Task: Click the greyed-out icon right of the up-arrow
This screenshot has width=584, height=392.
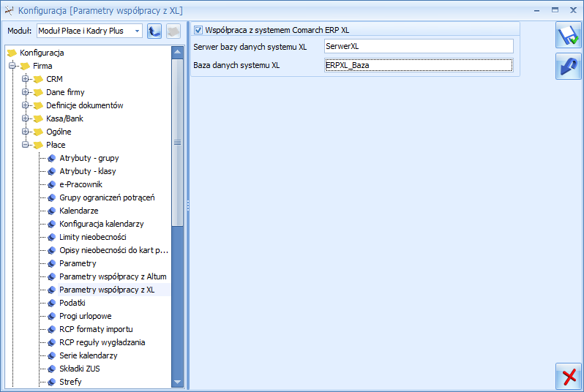Action: [173, 31]
